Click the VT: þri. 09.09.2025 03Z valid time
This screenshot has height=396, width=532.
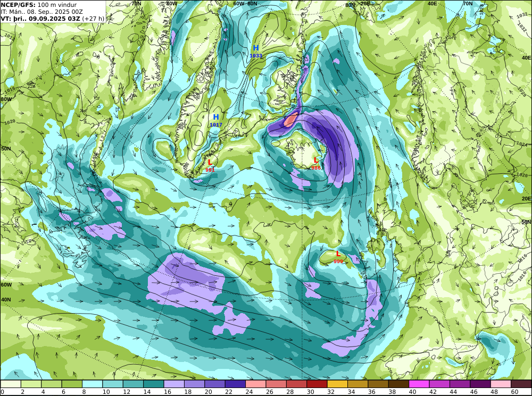pos(53,18)
